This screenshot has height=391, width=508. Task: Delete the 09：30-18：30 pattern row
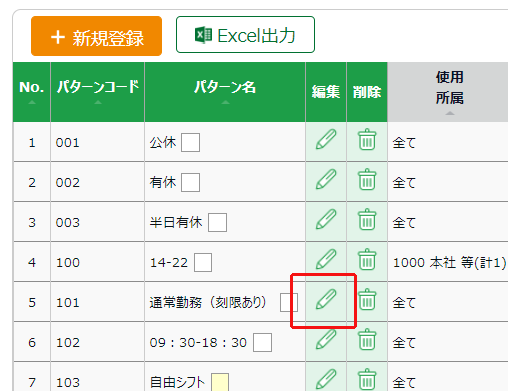tap(367, 339)
